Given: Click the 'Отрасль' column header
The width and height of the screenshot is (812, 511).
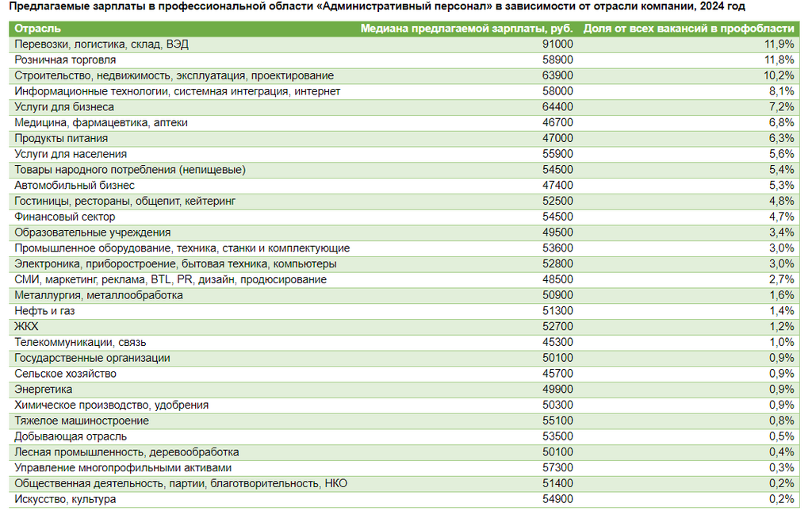Looking at the screenshot, I should (x=37, y=29).
